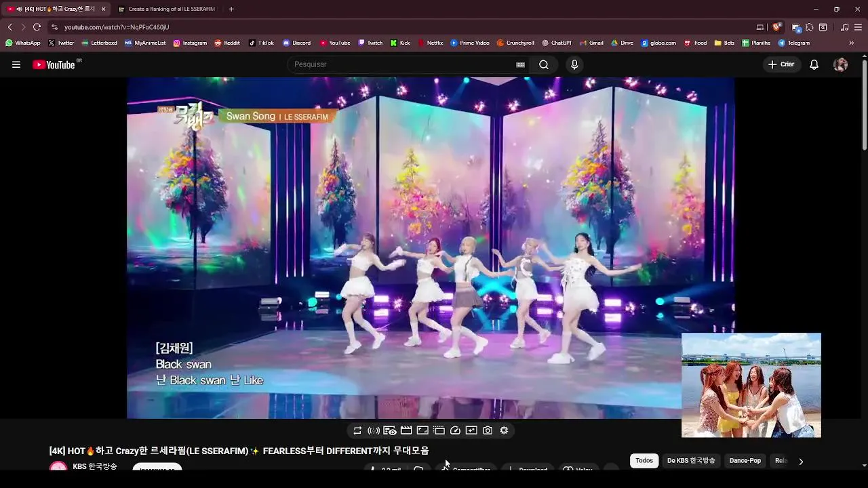
Task: Click the magnifier search button
Action: [544, 64]
